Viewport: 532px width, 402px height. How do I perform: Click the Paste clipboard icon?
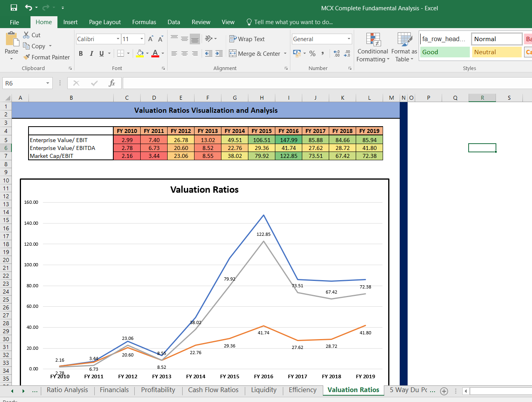click(12, 39)
